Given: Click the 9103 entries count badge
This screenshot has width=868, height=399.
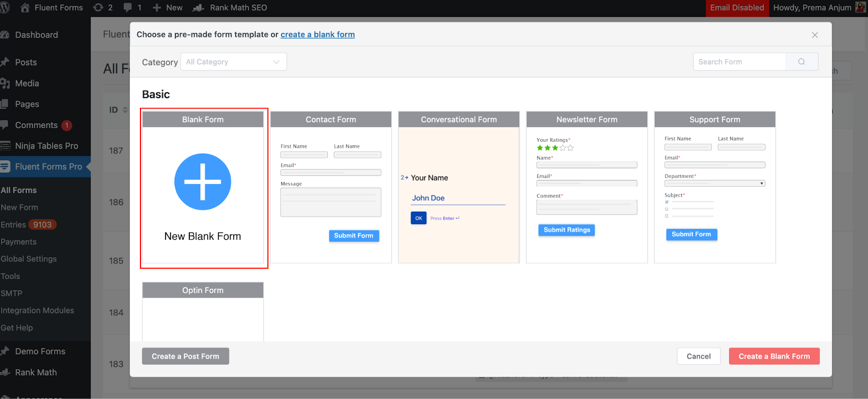Looking at the screenshot, I should tap(42, 225).
